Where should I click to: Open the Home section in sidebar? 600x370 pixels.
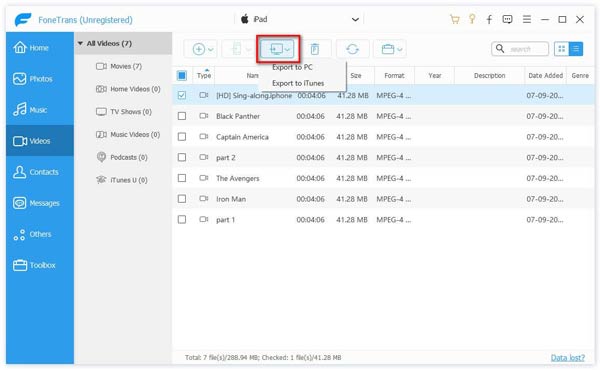[40, 48]
